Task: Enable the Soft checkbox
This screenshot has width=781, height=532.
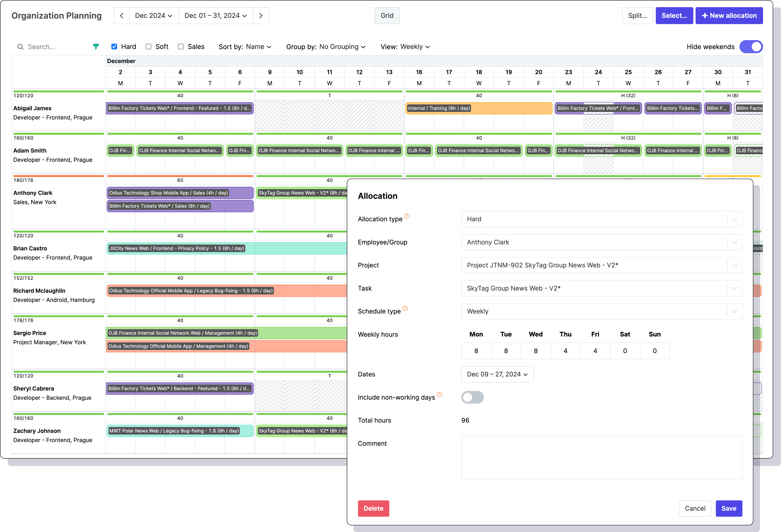Action: pos(148,47)
